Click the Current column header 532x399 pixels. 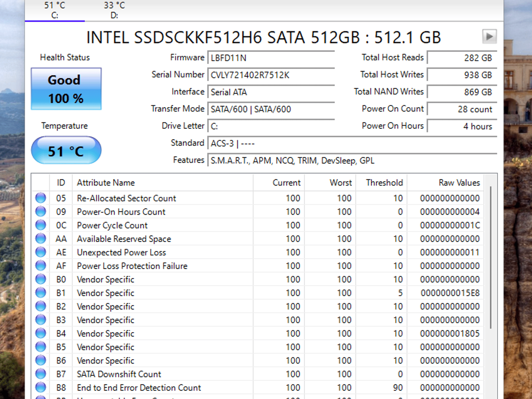tap(279, 183)
